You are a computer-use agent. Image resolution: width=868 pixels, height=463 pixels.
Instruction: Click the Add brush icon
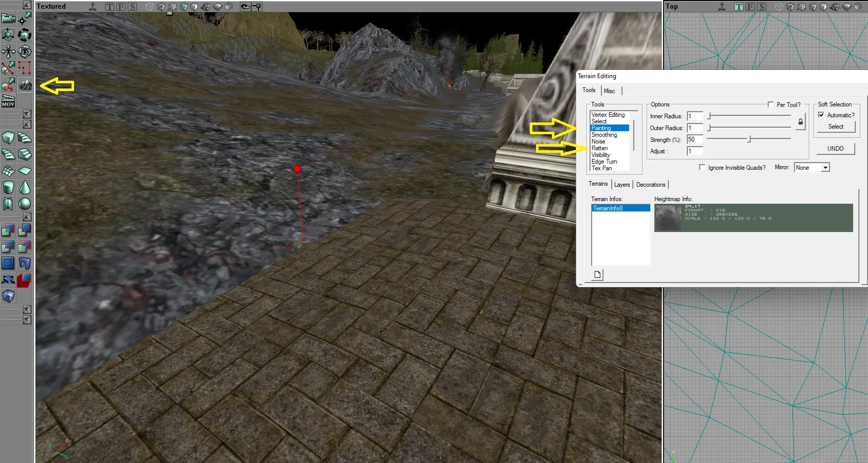(8, 230)
